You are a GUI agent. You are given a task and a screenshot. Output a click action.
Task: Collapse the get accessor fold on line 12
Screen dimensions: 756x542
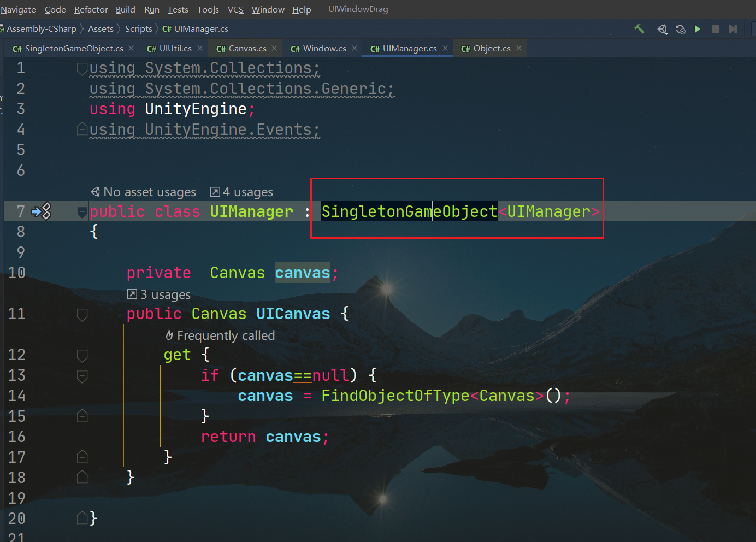coord(82,355)
